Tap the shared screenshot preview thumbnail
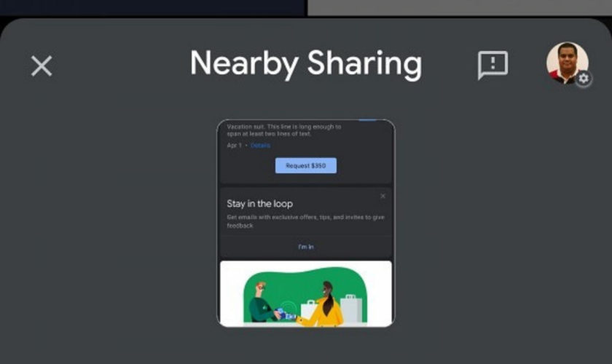This screenshot has width=612, height=364. pyautogui.click(x=305, y=223)
